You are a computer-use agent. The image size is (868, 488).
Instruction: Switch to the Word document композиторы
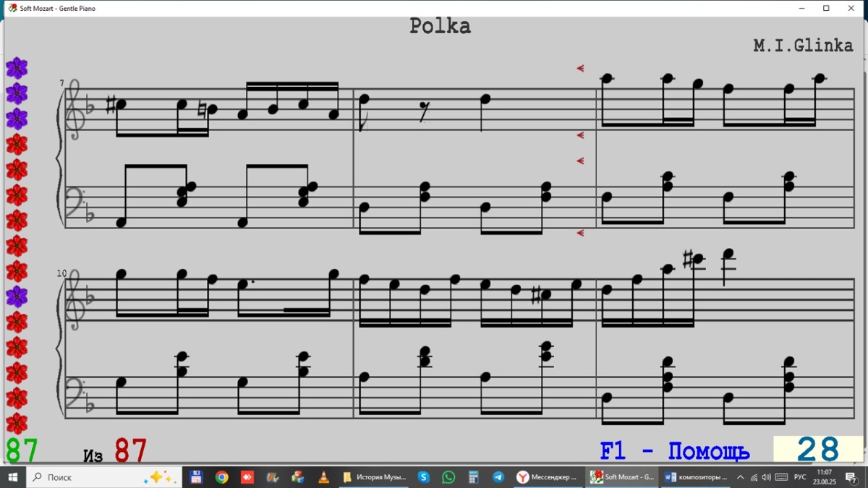point(697,477)
